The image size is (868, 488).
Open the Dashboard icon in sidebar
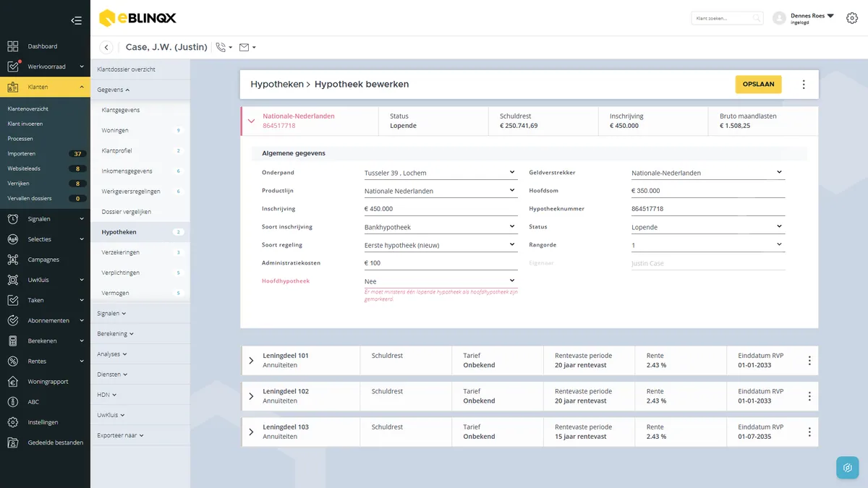point(13,46)
